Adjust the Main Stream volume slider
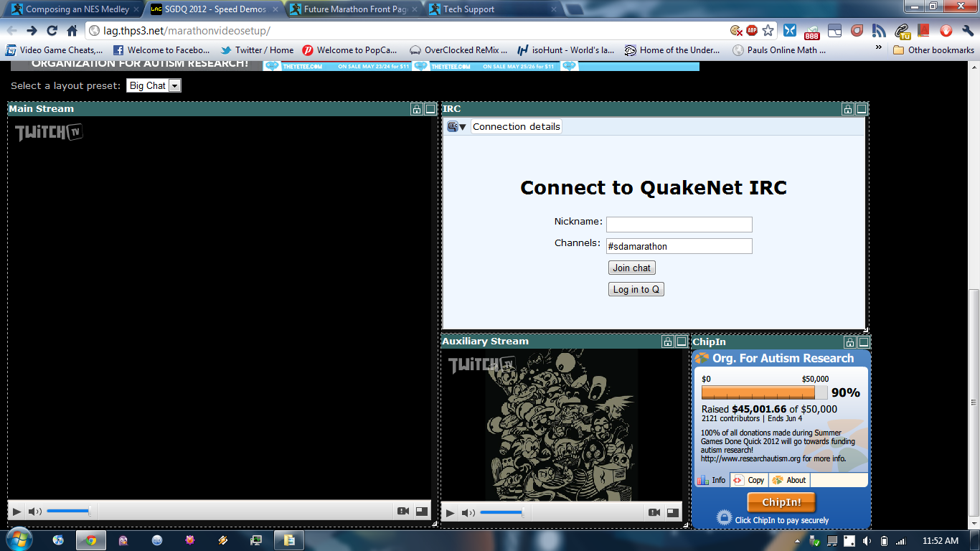 pos(69,512)
